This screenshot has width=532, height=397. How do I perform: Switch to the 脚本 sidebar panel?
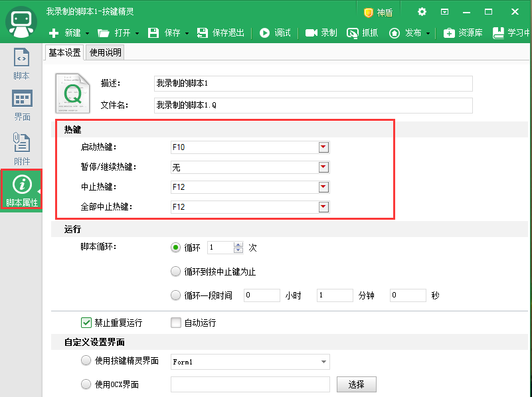coord(21,66)
